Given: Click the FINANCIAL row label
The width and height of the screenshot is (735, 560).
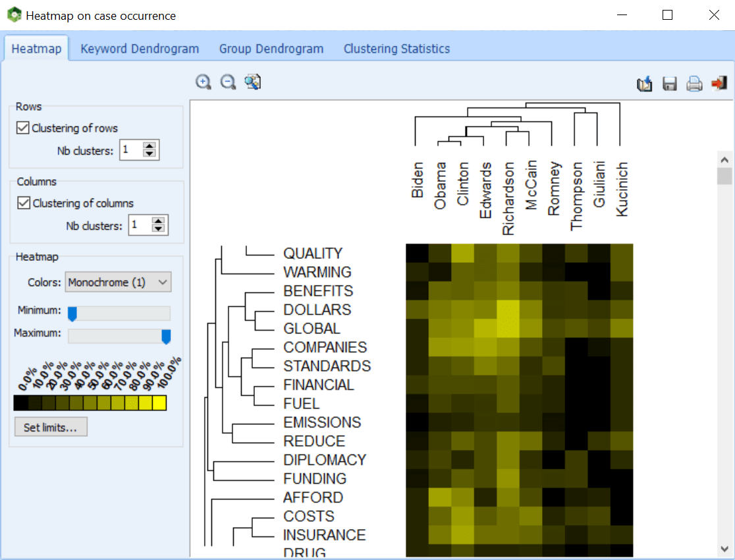Looking at the screenshot, I should (x=319, y=385).
